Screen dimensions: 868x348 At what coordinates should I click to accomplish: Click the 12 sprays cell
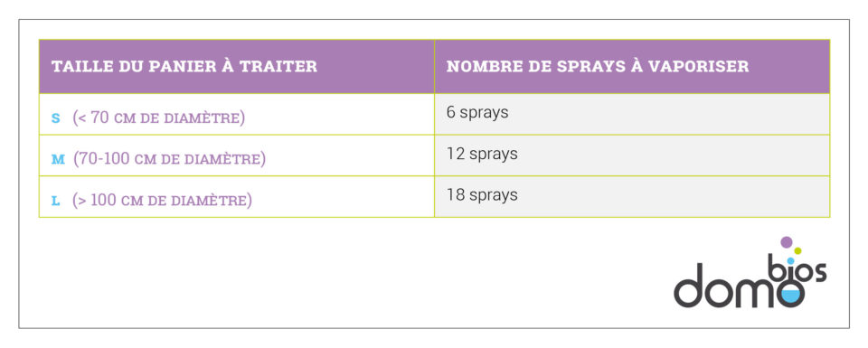(x=632, y=155)
